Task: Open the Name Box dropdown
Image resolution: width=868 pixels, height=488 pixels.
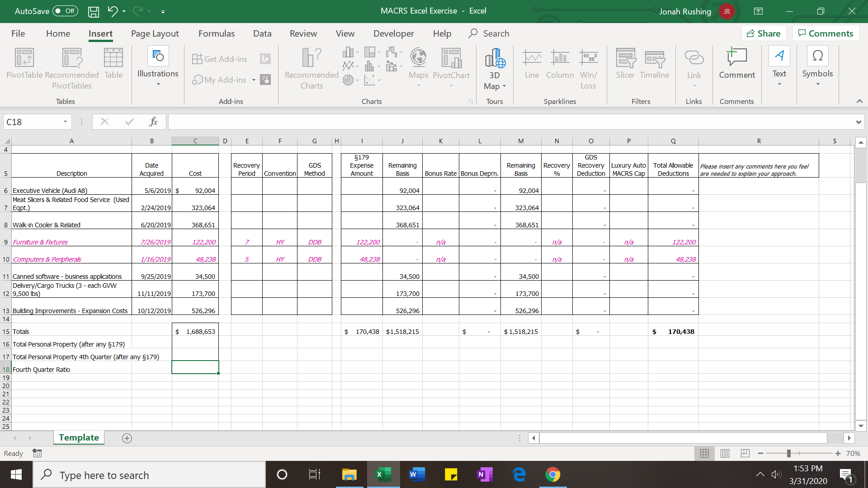Action: tap(65, 122)
